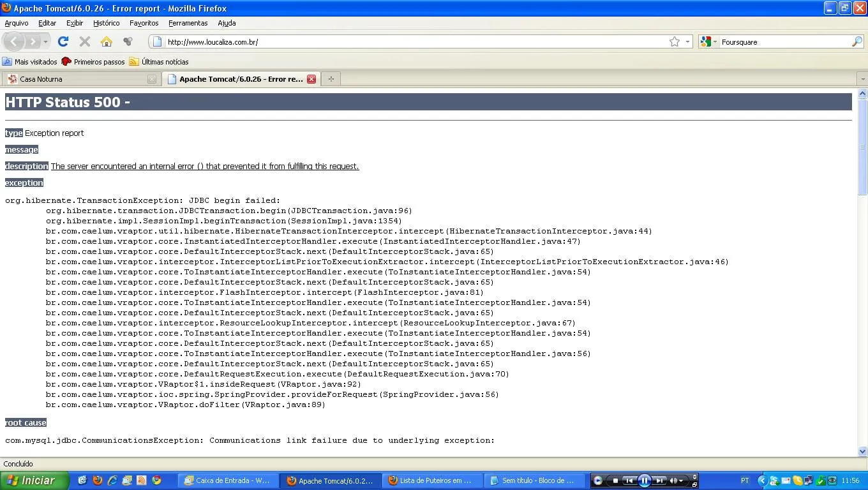The width and height of the screenshot is (868, 490).
Task: Open the Exibir menu
Action: coord(75,23)
